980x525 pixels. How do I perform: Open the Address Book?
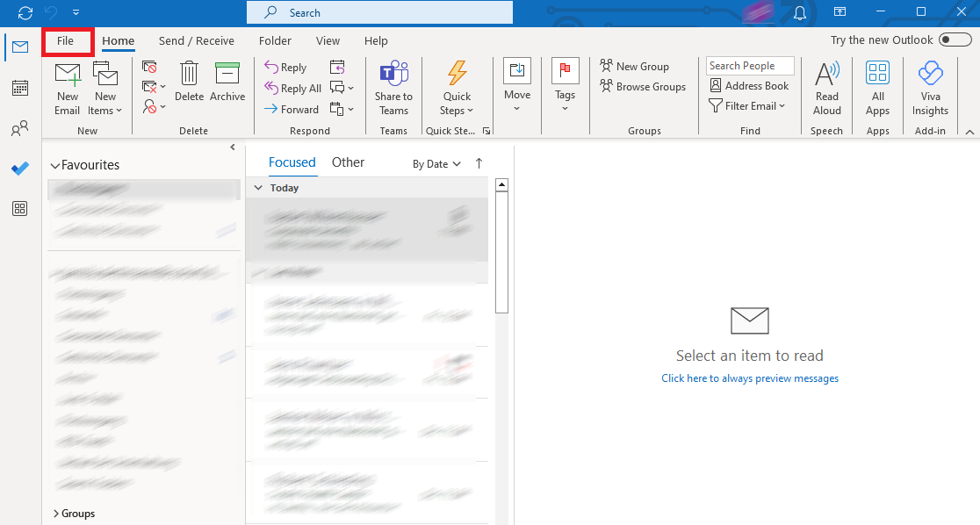(750, 85)
